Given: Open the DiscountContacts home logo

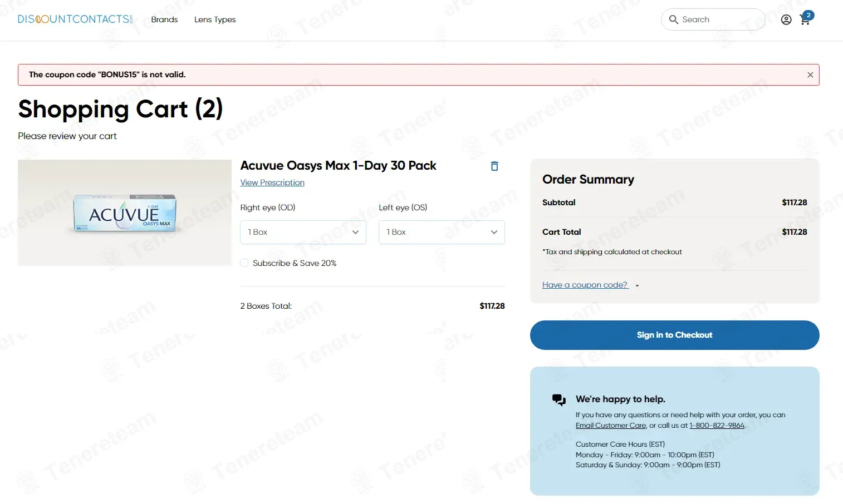Looking at the screenshot, I should [x=75, y=19].
